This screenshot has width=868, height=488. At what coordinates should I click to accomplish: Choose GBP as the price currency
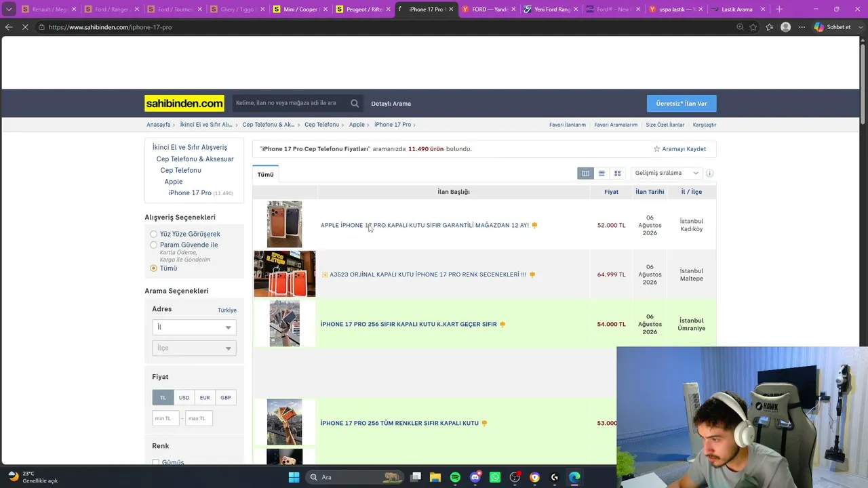pos(226,398)
